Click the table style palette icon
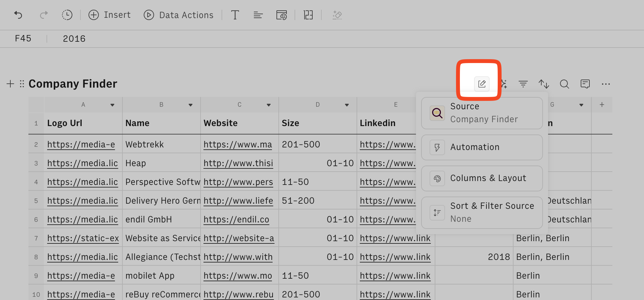Viewport: 644px width, 300px height. coord(281,15)
